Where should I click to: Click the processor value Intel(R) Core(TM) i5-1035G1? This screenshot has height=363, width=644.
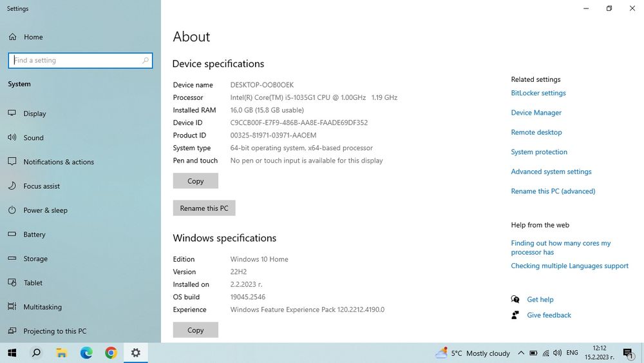coord(314,97)
